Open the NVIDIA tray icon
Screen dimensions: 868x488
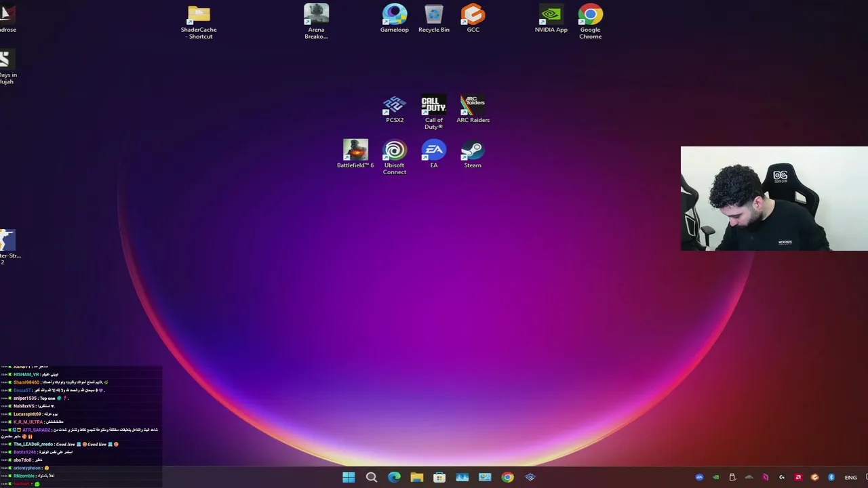[x=715, y=477]
